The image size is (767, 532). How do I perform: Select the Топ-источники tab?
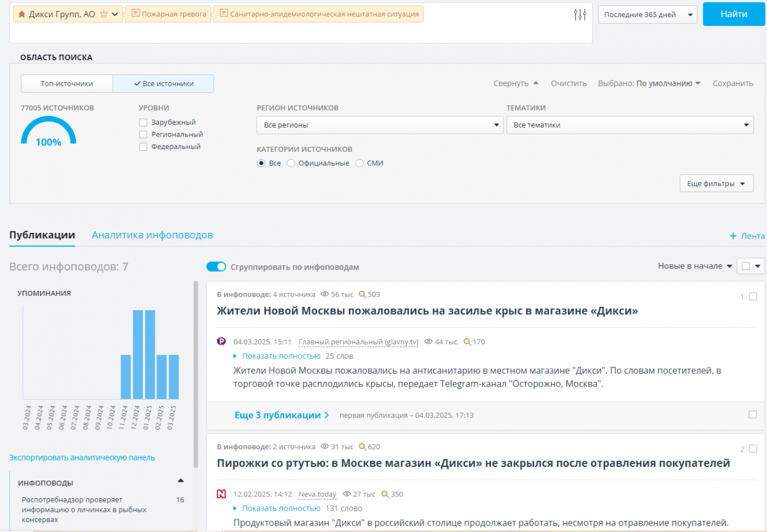67,84
